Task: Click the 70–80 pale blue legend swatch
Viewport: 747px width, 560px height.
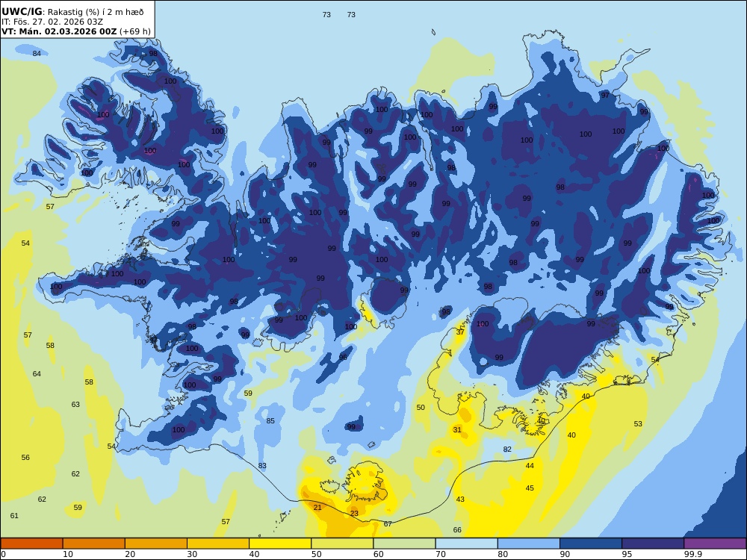Action: pos(466,544)
